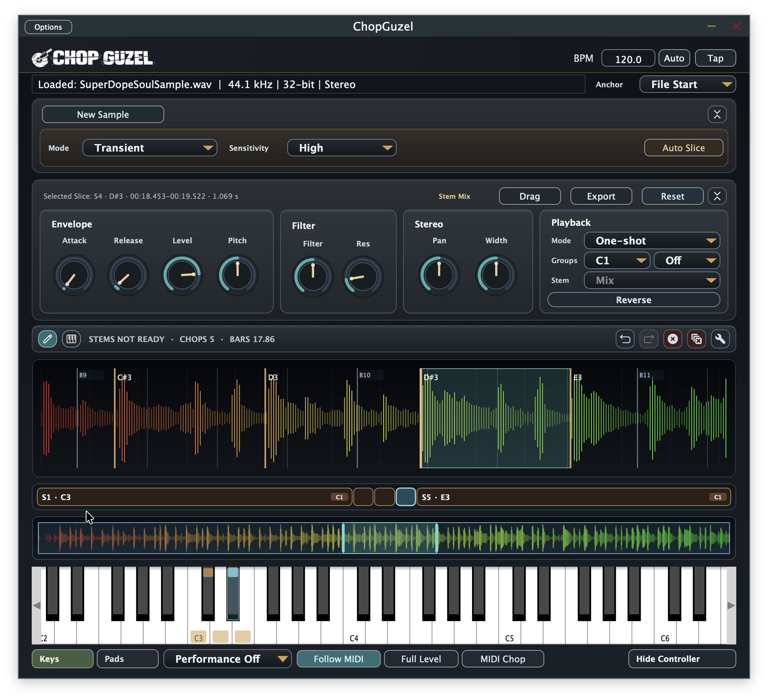Click the Export button
This screenshot has height=700, width=768.
point(601,196)
